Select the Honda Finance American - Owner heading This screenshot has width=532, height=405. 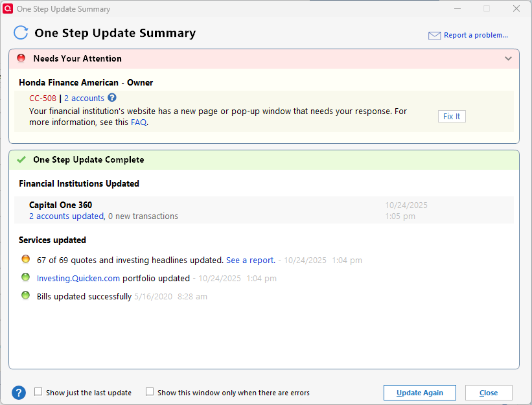[86, 82]
